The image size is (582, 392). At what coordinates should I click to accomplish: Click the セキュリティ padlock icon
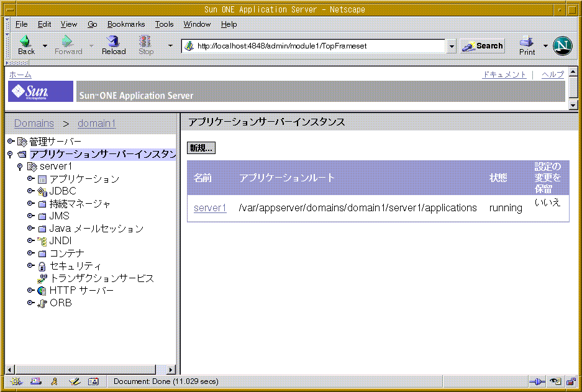coord(42,266)
